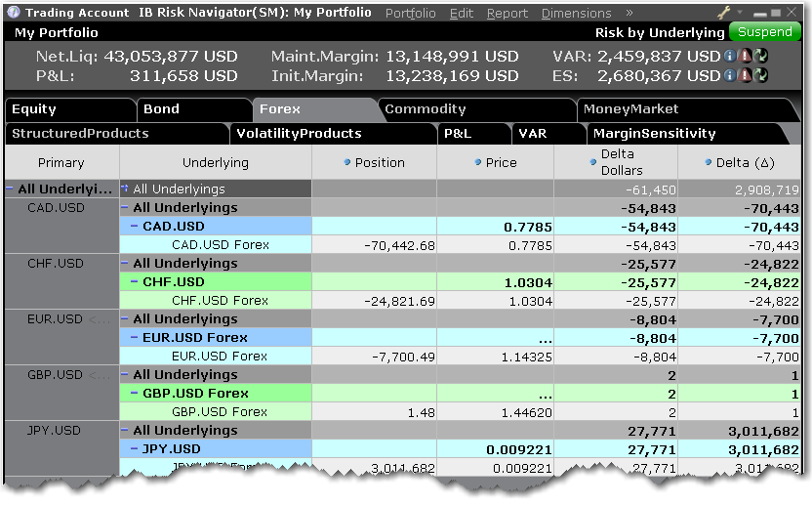Image resolution: width=812 pixels, height=505 pixels.
Task: Open the Portfolio menu
Action: (411, 13)
